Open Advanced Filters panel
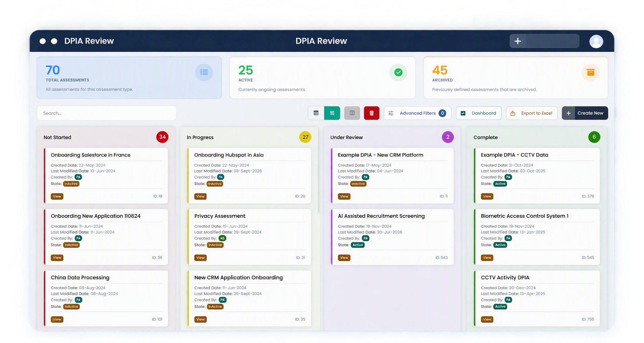Viewport: 644px width, 343px height. coord(418,113)
